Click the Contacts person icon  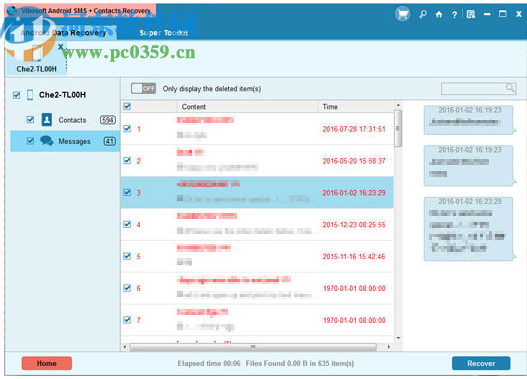point(46,120)
